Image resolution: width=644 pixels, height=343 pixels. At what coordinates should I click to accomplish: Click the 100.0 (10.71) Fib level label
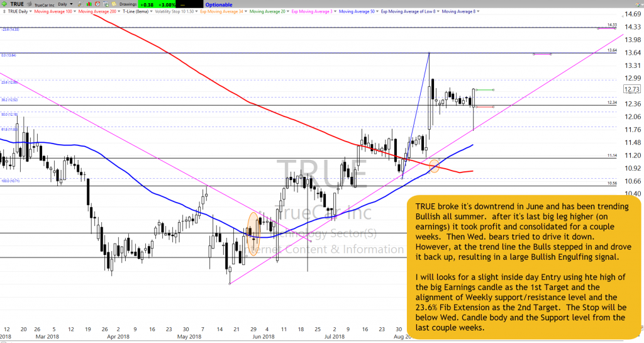pos(10,181)
